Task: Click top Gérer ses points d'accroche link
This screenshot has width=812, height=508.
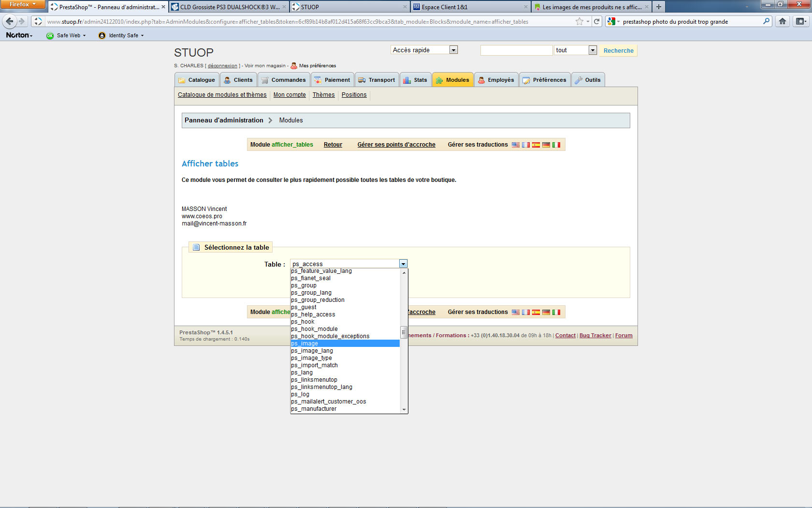Action: tap(396, 145)
